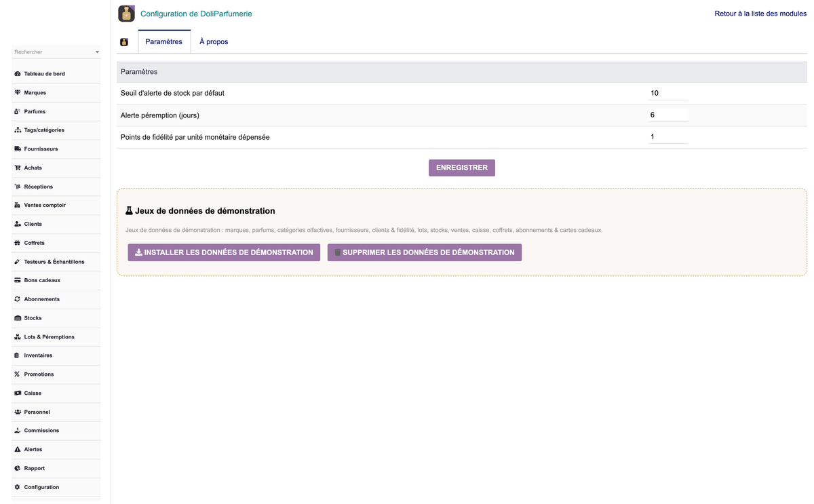Click Supprimer les données de démonstration
Image resolution: width=814 pixels, height=504 pixels.
(x=425, y=252)
